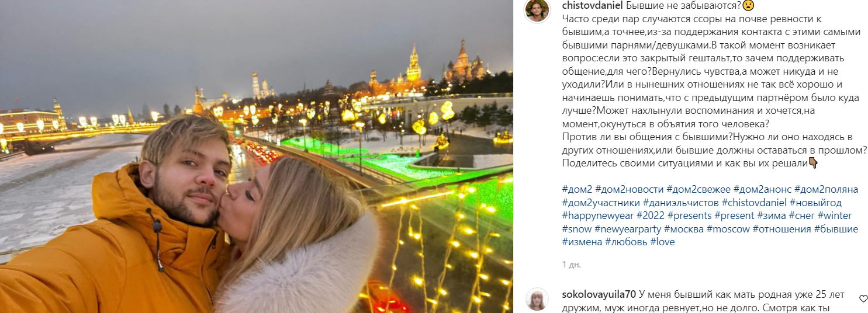
Task: Open sokolovayuila70's profile picture
Action: pyautogui.click(x=537, y=299)
